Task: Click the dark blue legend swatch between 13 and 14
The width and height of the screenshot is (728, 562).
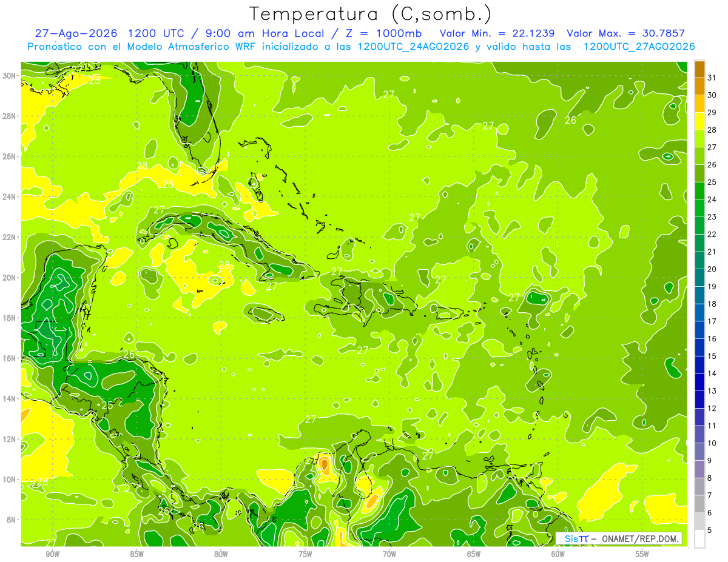Action: click(x=699, y=382)
